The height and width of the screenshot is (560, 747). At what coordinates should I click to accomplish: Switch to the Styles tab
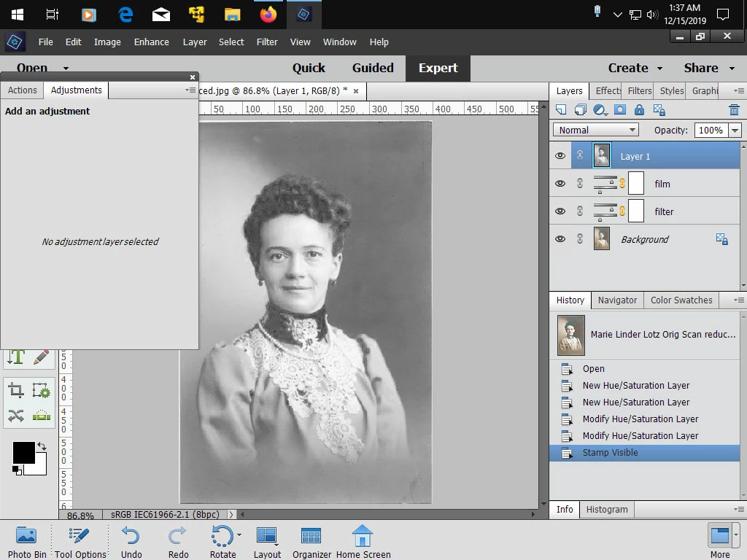click(x=671, y=90)
